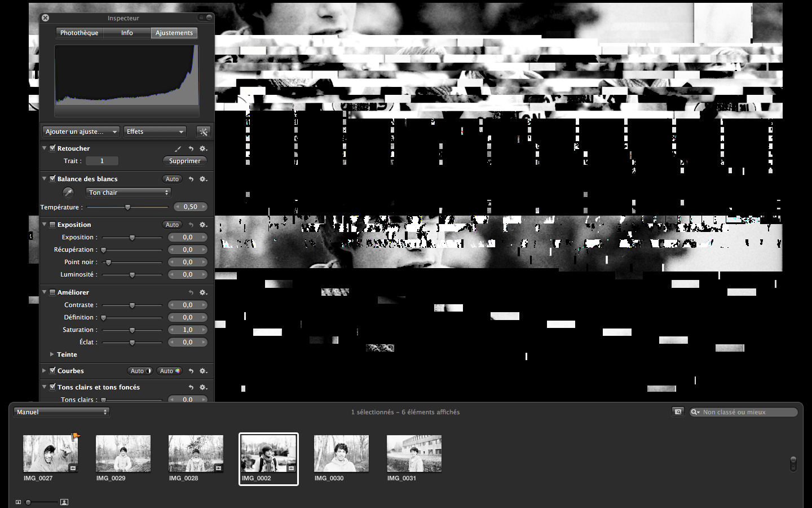The width and height of the screenshot is (812, 508).
Task: Switch to the Info tab
Action: [127, 33]
